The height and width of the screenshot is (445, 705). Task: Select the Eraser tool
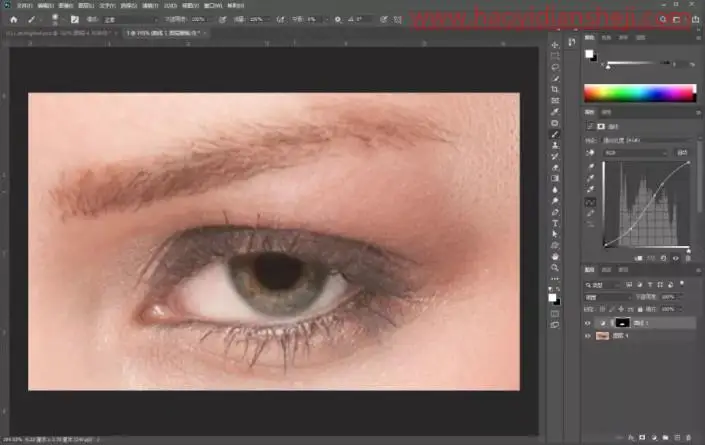pyautogui.click(x=555, y=168)
